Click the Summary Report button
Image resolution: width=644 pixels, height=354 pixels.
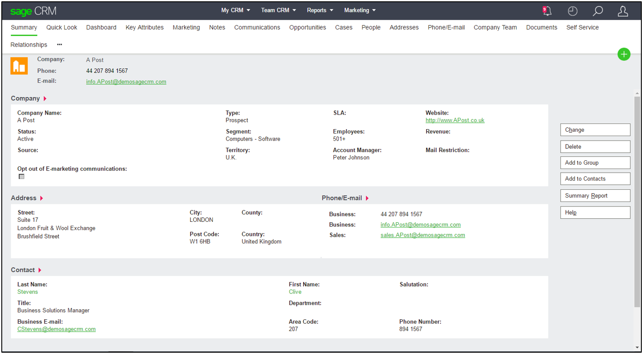[x=595, y=195]
